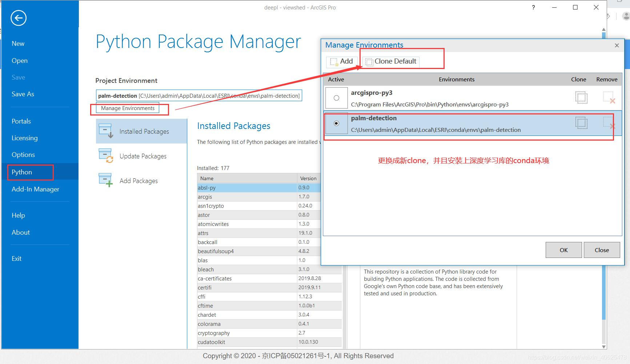Select the cryptography package row
The image size is (630, 364).
tap(269, 333)
